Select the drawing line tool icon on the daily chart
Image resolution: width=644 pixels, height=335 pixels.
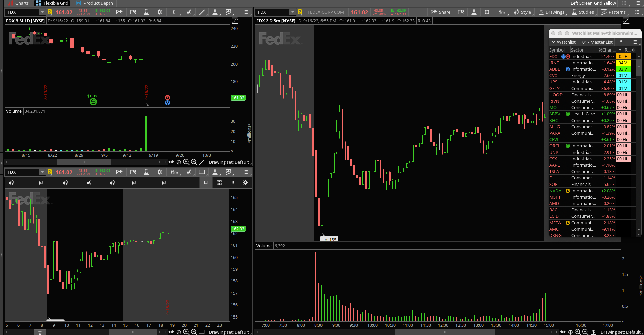point(203,12)
